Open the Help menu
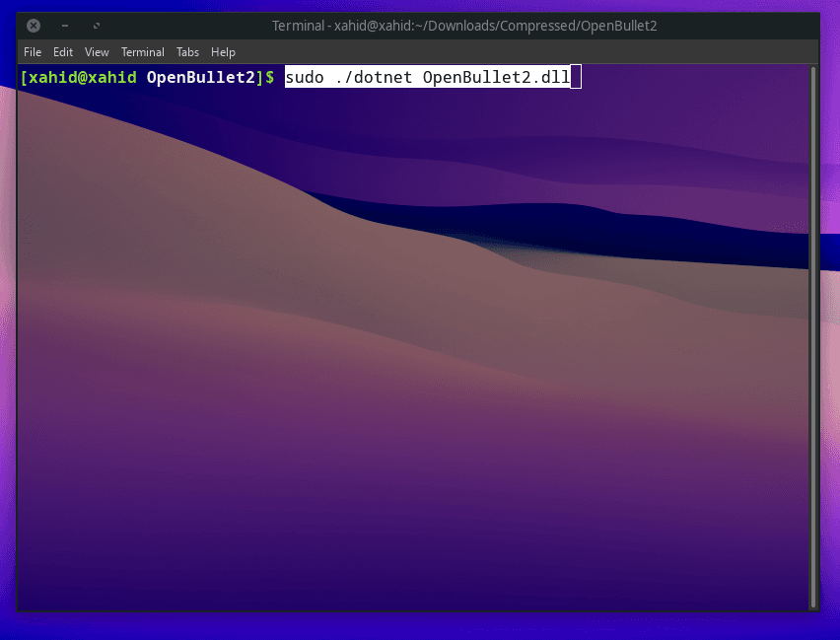The width and height of the screenshot is (840, 640). tap(223, 51)
